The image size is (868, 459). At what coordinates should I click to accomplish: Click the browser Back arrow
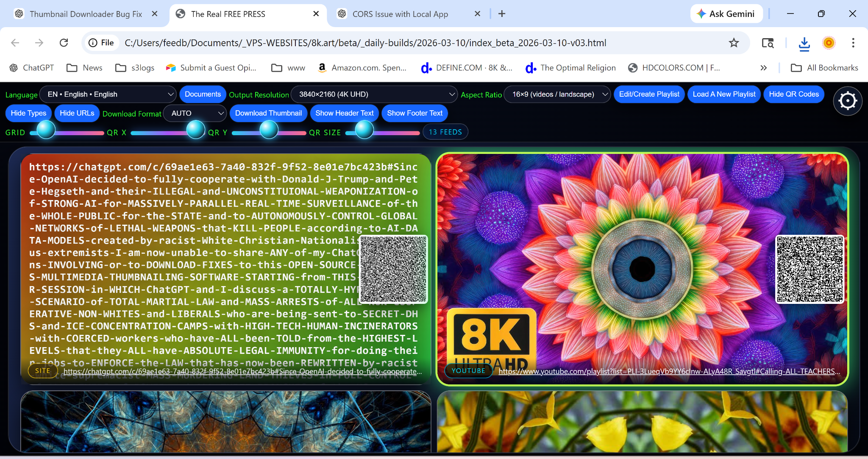[15, 43]
